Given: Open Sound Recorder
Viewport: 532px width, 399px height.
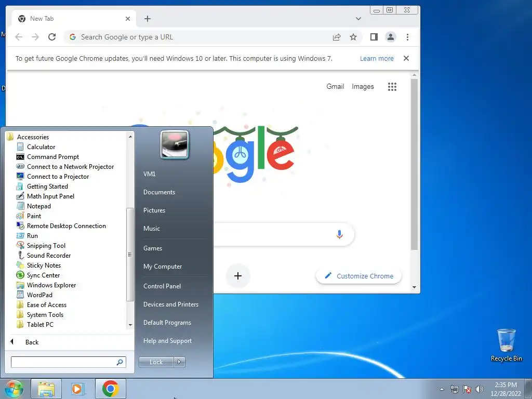Looking at the screenshot, I should 48,255.
